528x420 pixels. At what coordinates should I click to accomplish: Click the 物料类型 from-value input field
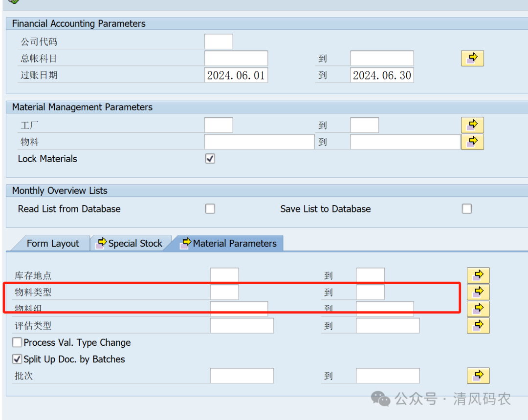pyautogui.click(x=224, y=292)
